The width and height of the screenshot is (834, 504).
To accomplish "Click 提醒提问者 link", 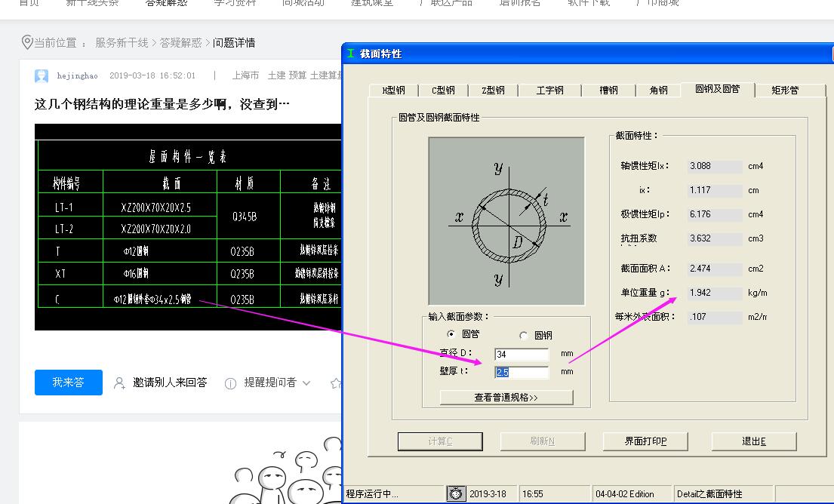I will (269, 383).
